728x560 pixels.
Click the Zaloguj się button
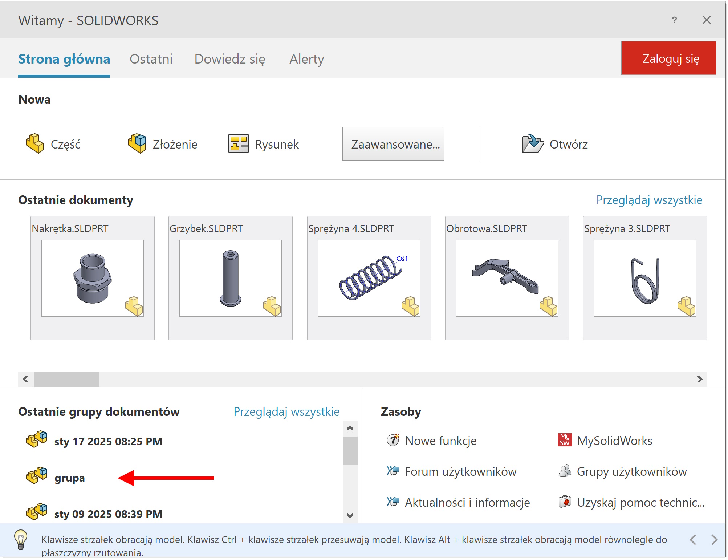pyautogui.click(x=668, y=58)
